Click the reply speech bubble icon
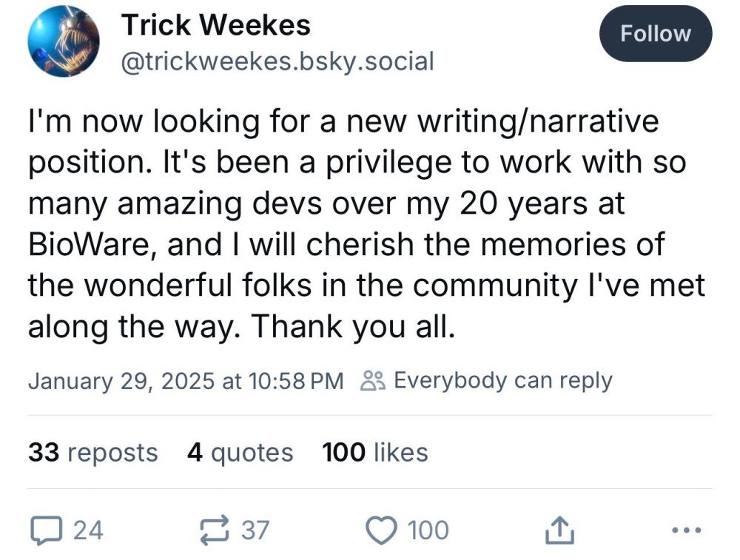 (x=47, y=530)
